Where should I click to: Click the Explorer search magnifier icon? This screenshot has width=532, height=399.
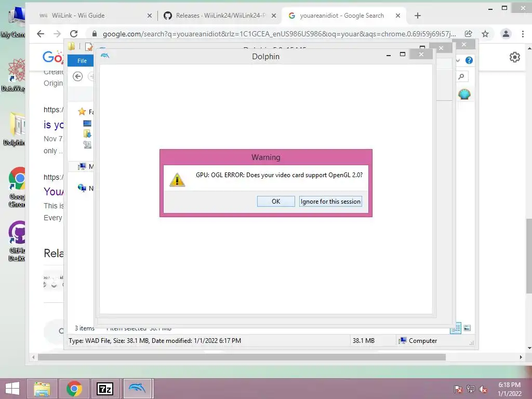pos(461,77)
